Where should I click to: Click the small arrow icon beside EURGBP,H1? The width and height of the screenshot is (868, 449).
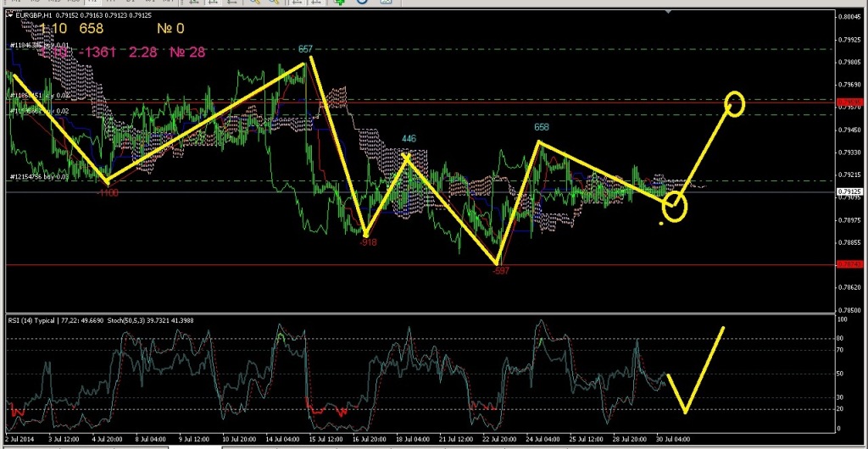[8, 16]
